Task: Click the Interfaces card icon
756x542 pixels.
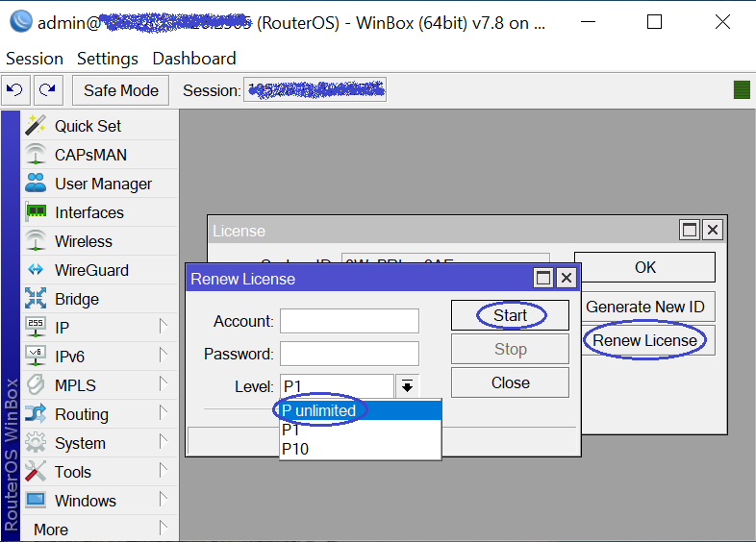Action: point(36,212)
